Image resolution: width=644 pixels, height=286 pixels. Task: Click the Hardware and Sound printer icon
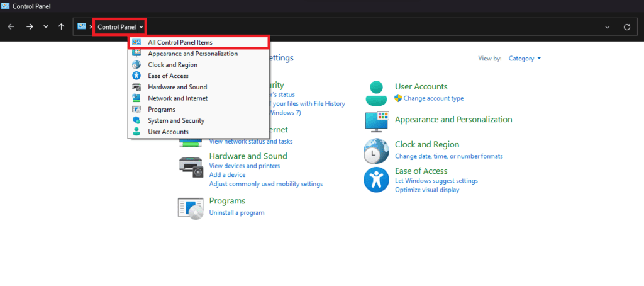(191, 167)
